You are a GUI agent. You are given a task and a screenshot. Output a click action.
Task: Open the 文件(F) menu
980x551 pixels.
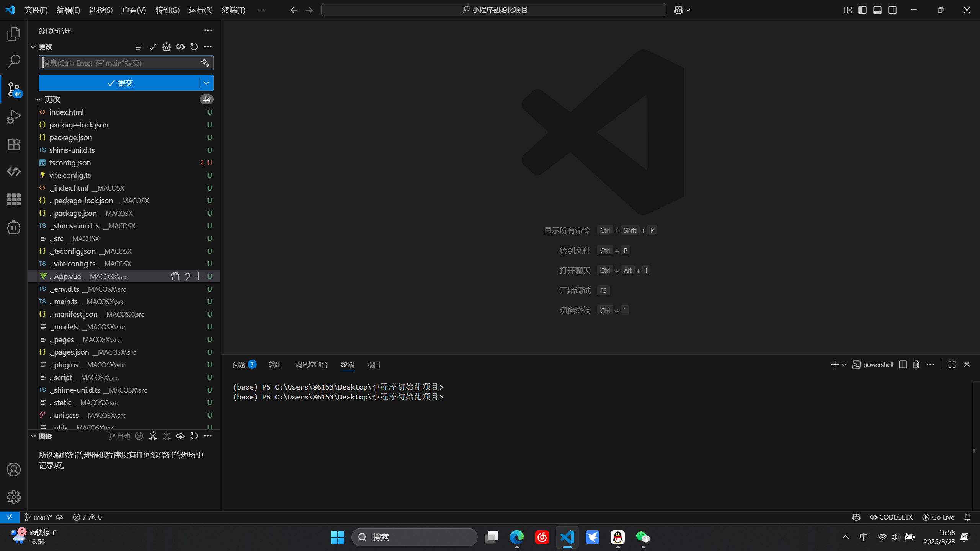point(36,10)
